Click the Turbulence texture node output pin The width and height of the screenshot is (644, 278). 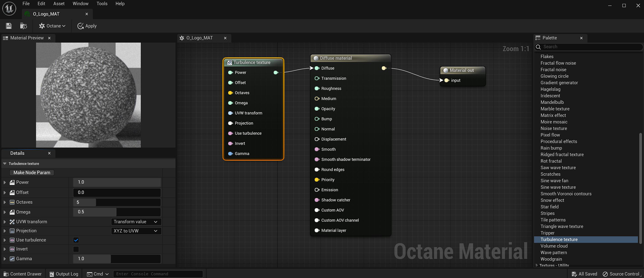pos(276,72)
